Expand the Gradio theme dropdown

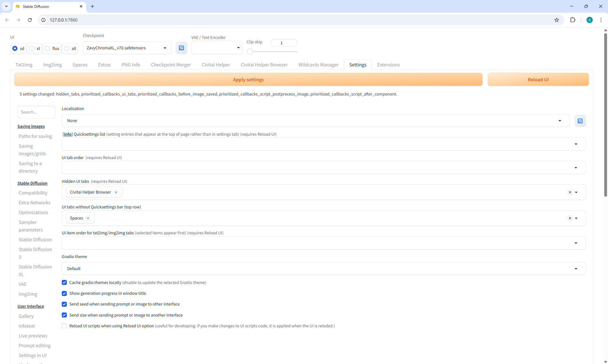(x=323, y=268)
